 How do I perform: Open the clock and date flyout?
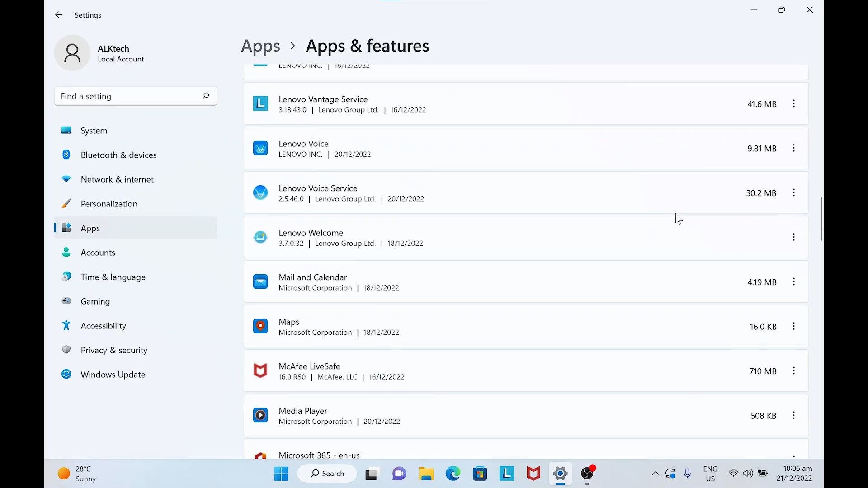coord(794,474)
